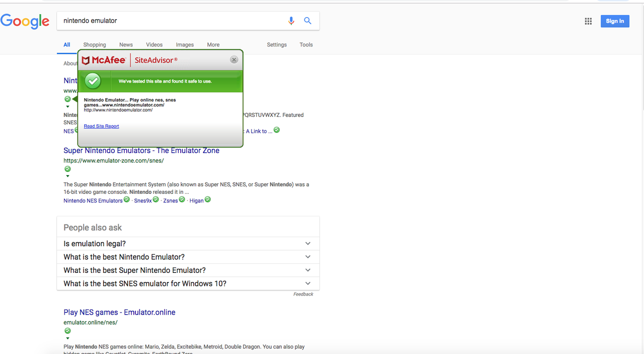This screenshot has height=354, width=644.
Task: Open dropdown arrow under first Nintendo result
Action: pos(67,106)
